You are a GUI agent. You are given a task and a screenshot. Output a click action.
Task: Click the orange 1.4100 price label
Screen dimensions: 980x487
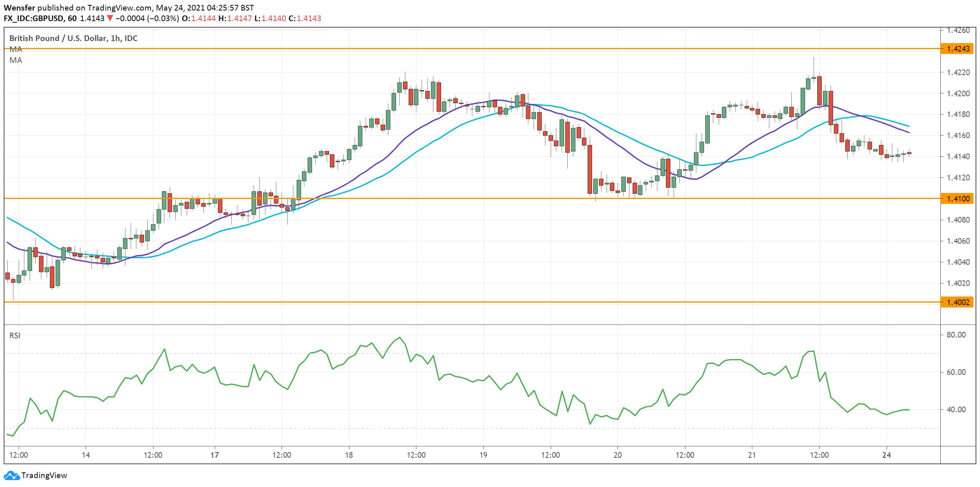tap(958, 199)
